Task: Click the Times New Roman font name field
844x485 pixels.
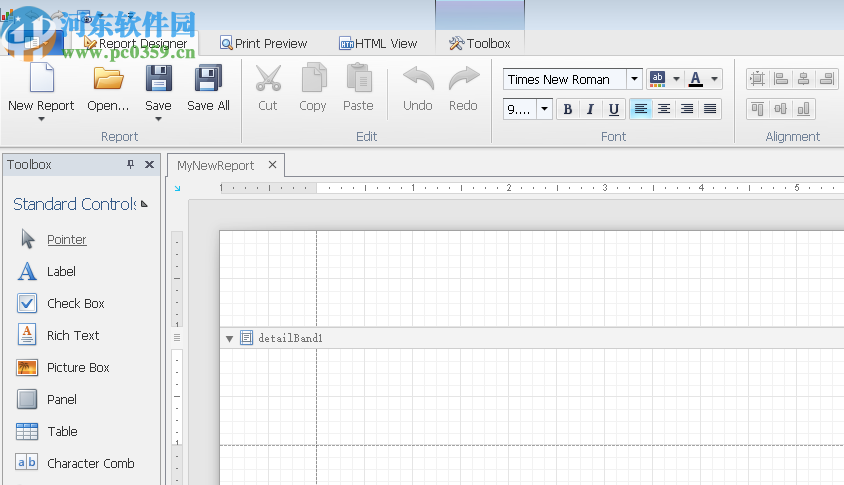Action: click(x=565, y=79)
